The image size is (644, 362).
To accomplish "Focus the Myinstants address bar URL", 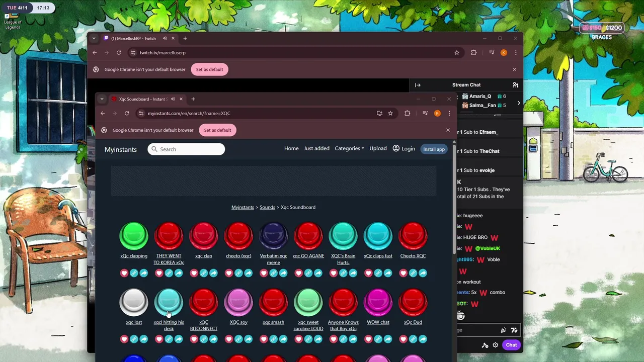I will (189, 113).
